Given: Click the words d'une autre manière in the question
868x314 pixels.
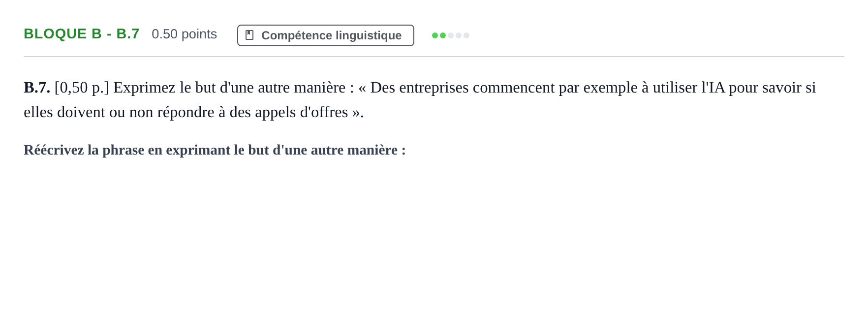Looking at the screenshot, I should (x=282, y=88).
